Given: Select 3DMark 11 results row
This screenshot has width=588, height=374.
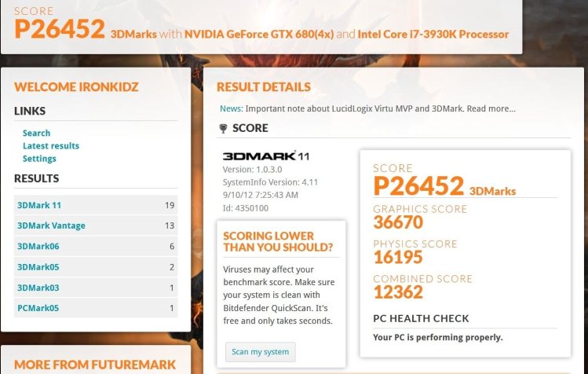Looking at the screenshot, I should [x=96, y=205].
